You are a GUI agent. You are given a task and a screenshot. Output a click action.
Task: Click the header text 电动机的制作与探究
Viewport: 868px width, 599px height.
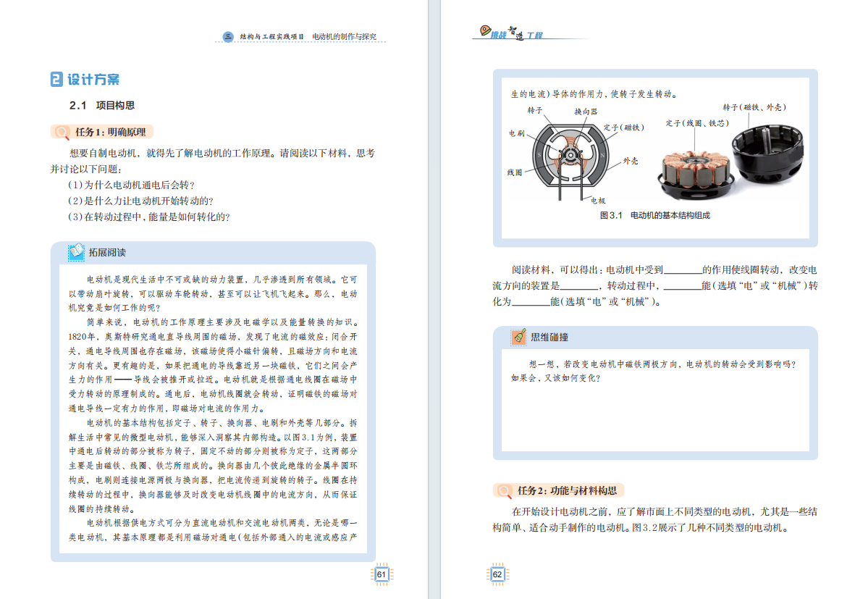point(344,36)
